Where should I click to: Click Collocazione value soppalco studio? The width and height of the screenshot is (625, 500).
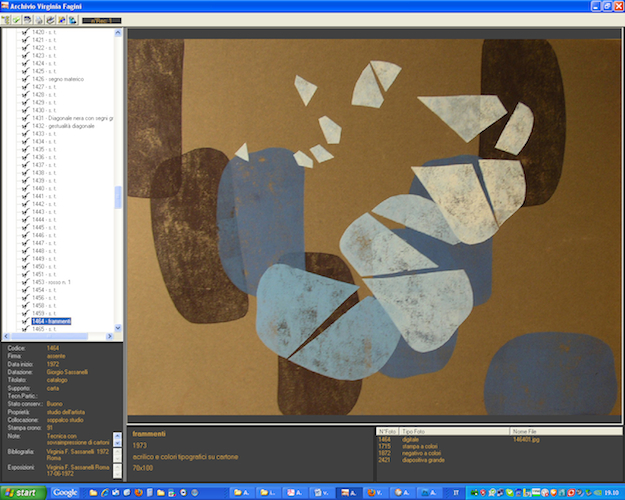tap(65, 420)
